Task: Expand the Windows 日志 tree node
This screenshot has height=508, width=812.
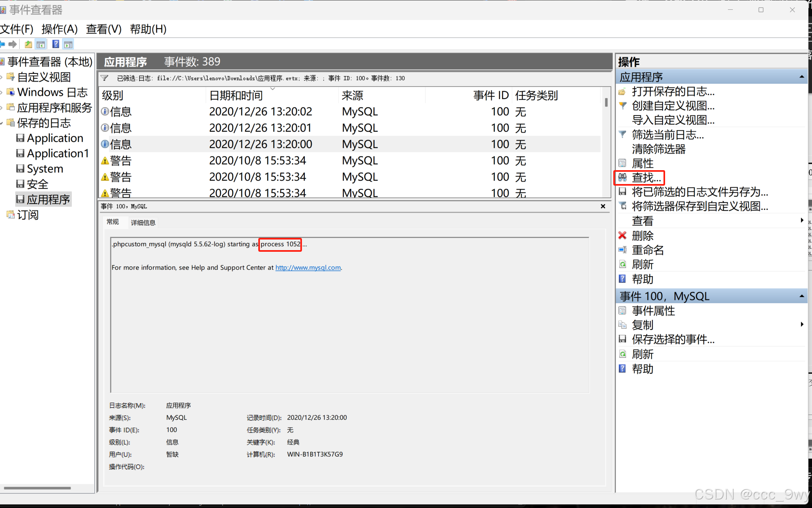Action: tap(2, 93)
